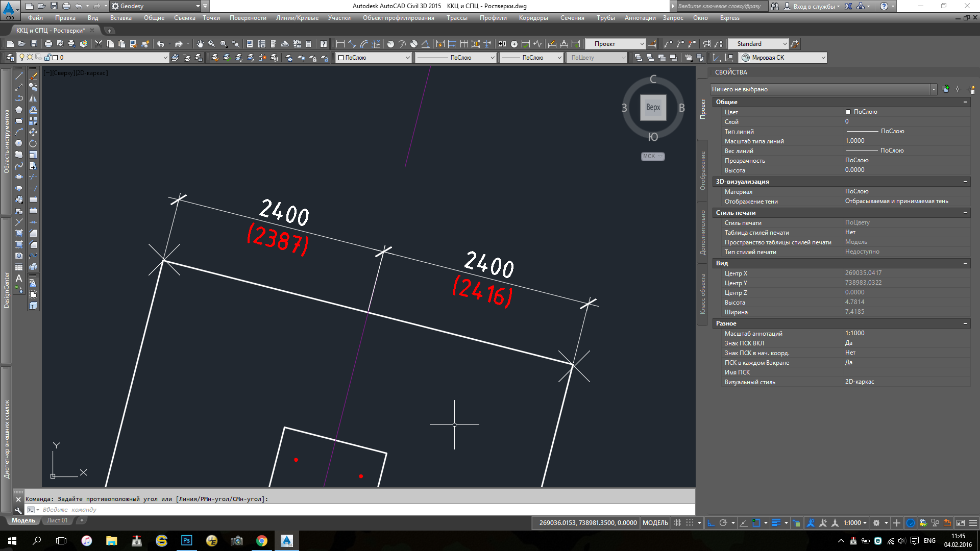Viewport: 980px width, 551px height.
Task: Toggle grid display in status bar
Action: (x=677, y=523)
